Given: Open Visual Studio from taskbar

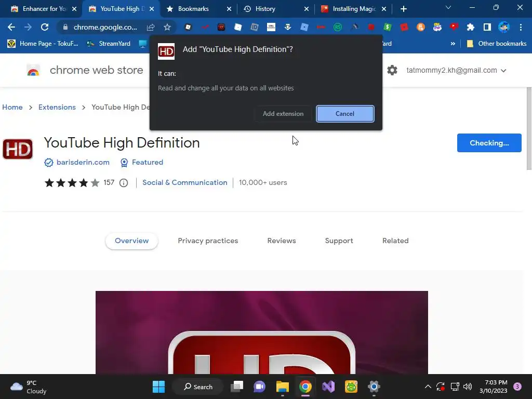Looking at the screenshot, I should click(328, 387).
